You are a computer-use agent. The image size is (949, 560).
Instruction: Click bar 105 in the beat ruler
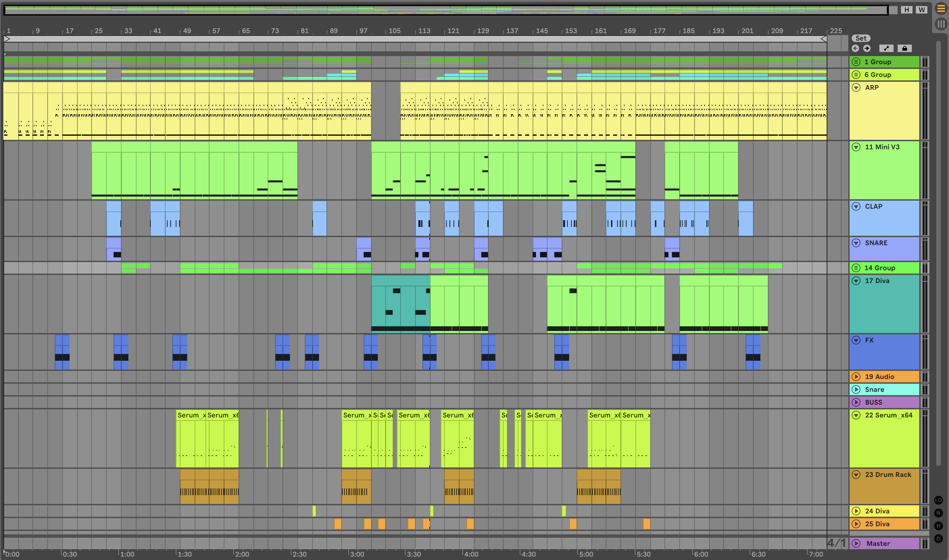[x=394, y=31]
